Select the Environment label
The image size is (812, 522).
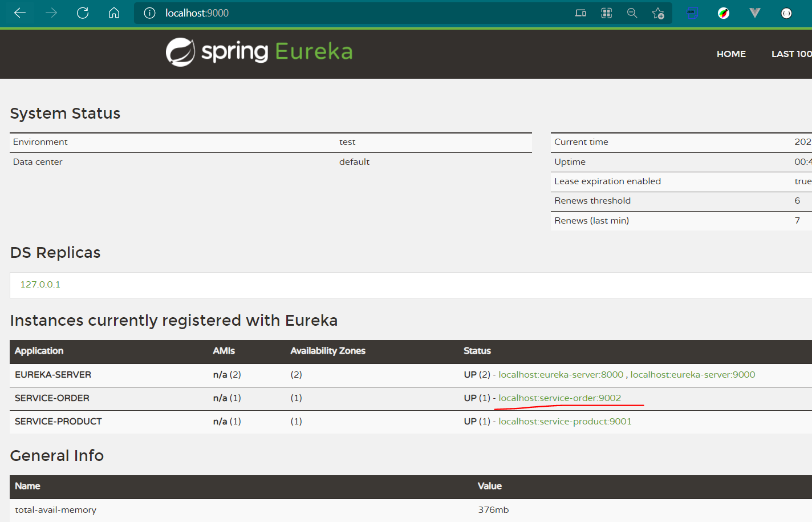(x=40, y=141)
